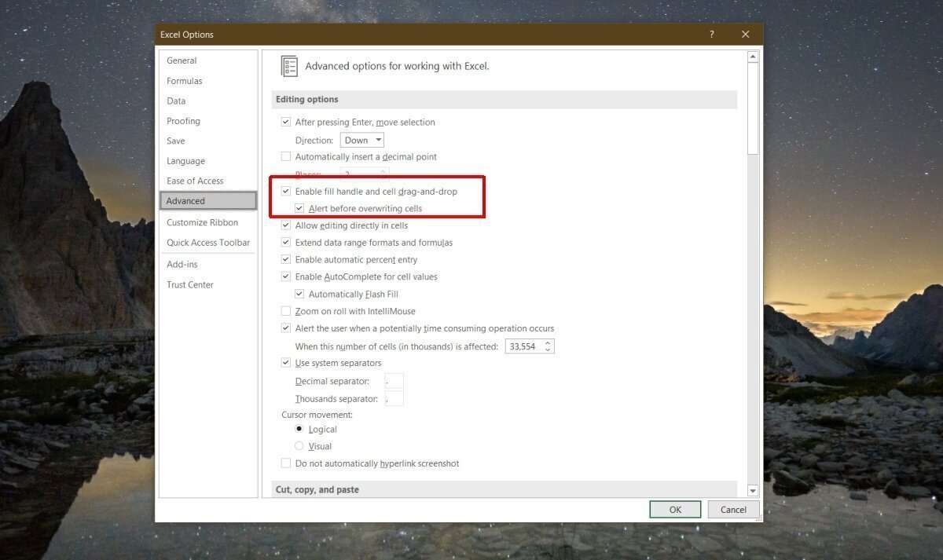This screenshot has height=560, width=943.
Task: Confirm settings with the OK button
Action: pyautogui.click(x=675, y=509)
